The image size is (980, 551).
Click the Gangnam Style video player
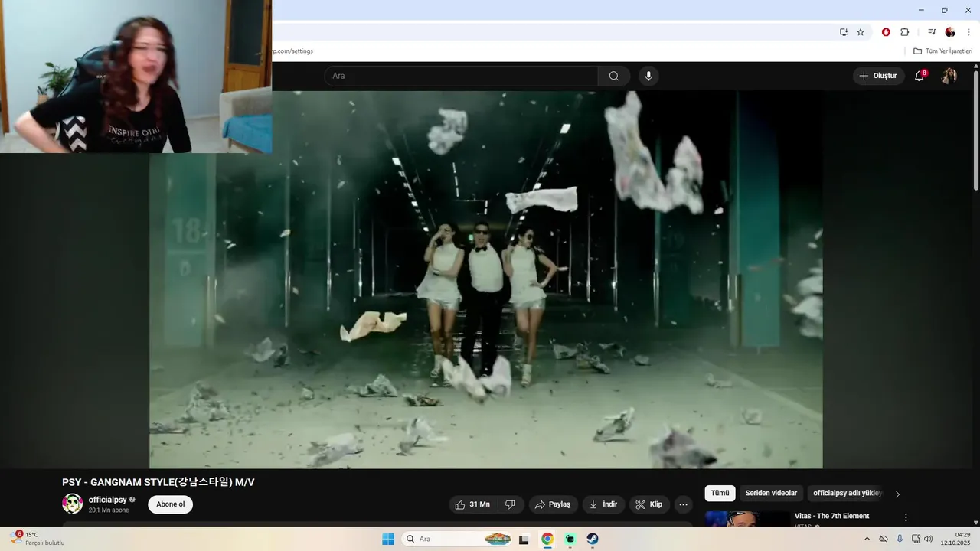[485, 279]
